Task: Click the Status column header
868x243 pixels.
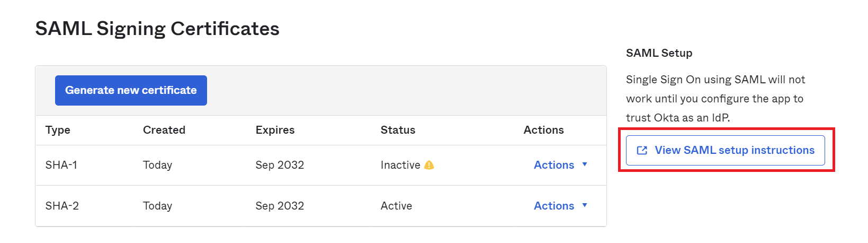Action: (398, 130)
